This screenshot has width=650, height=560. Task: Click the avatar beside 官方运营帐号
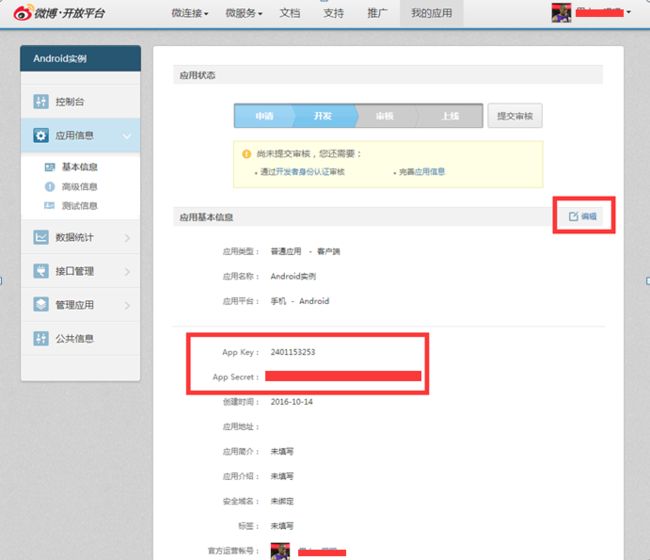(x=280, y=551)
